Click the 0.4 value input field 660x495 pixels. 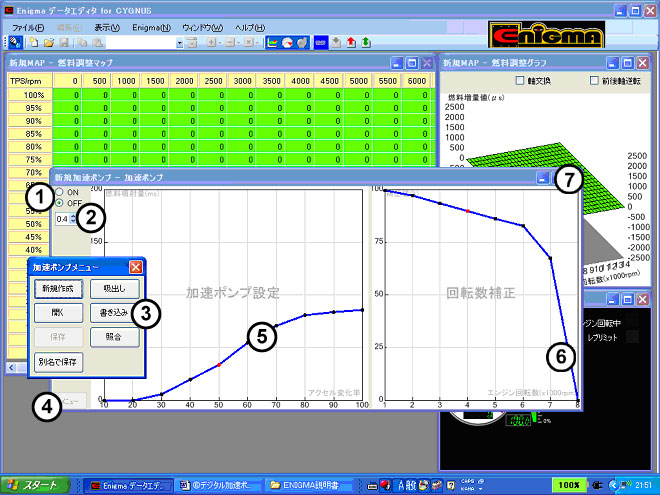[62, 219]
